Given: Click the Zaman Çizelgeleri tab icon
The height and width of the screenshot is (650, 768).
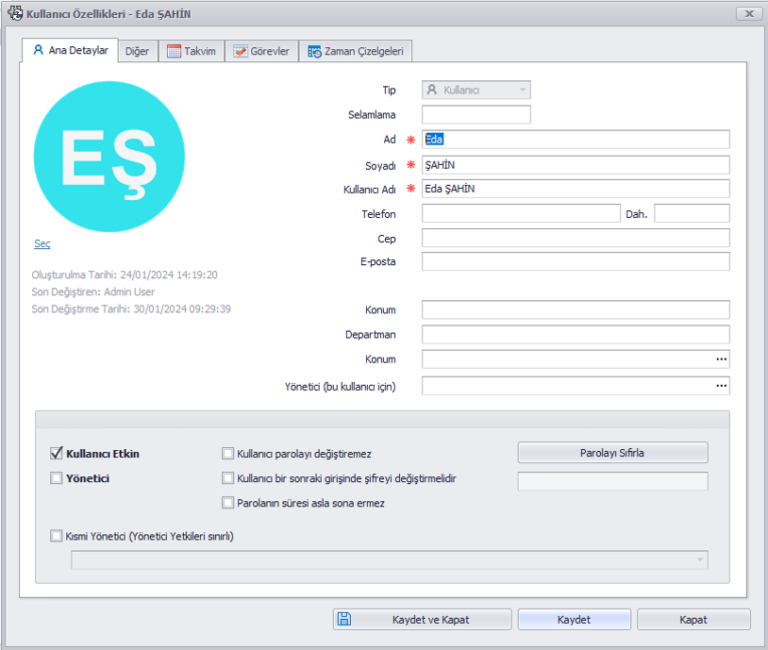Looking at the screenshot, I should tap(314, 51).
